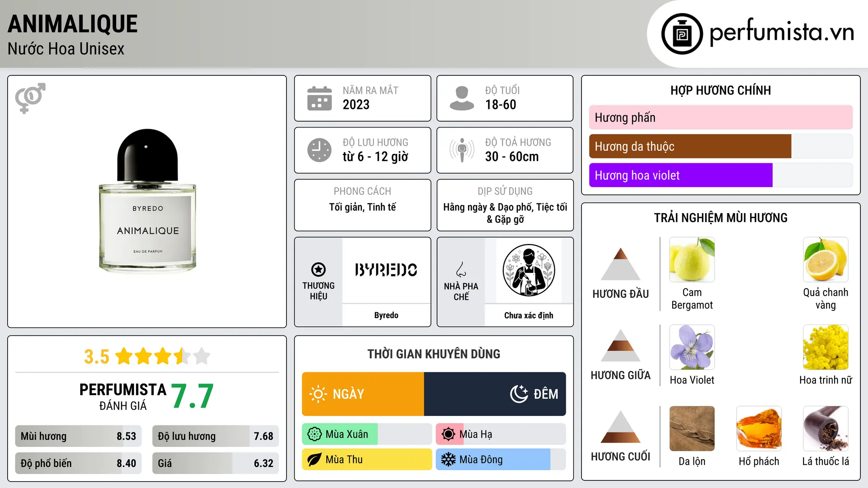
Task: Select the Mùa Xuân season bar
Action: click(x=367, y=434)
